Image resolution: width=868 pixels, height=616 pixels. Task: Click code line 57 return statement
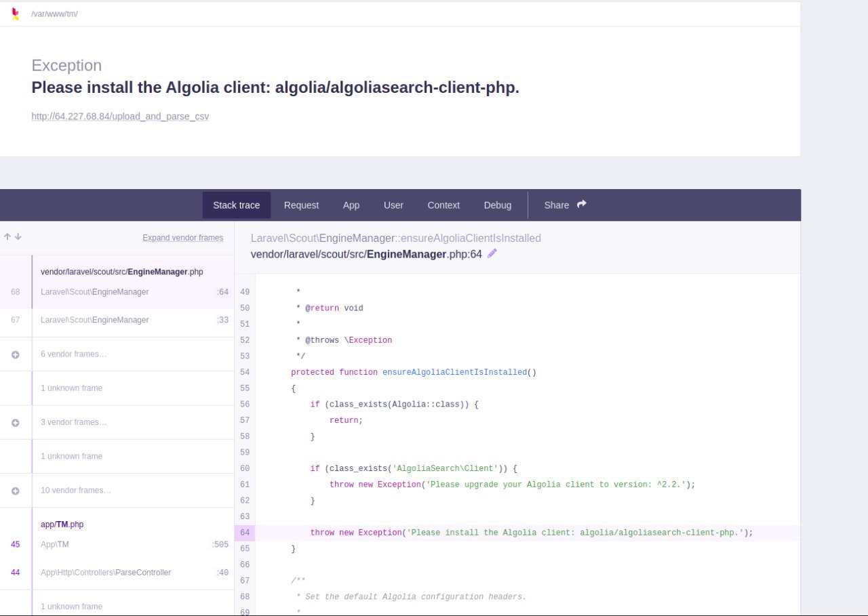[x=347, y=420]
